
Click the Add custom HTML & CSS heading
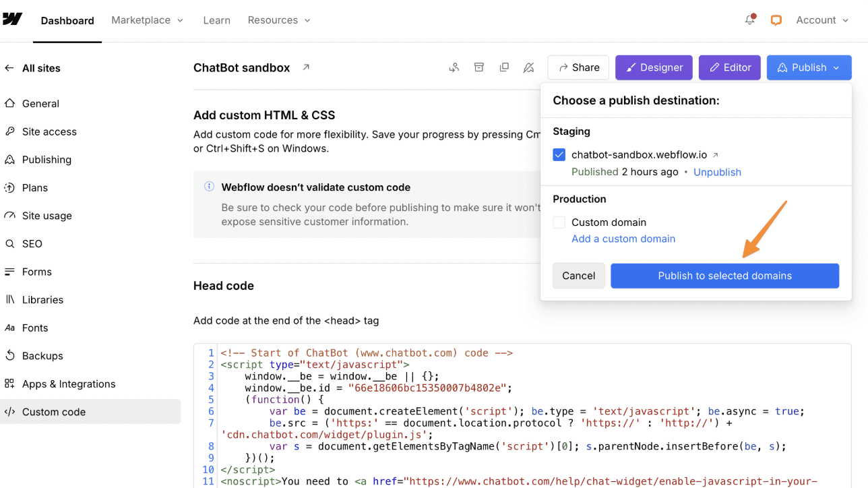[x=264, y=115]
